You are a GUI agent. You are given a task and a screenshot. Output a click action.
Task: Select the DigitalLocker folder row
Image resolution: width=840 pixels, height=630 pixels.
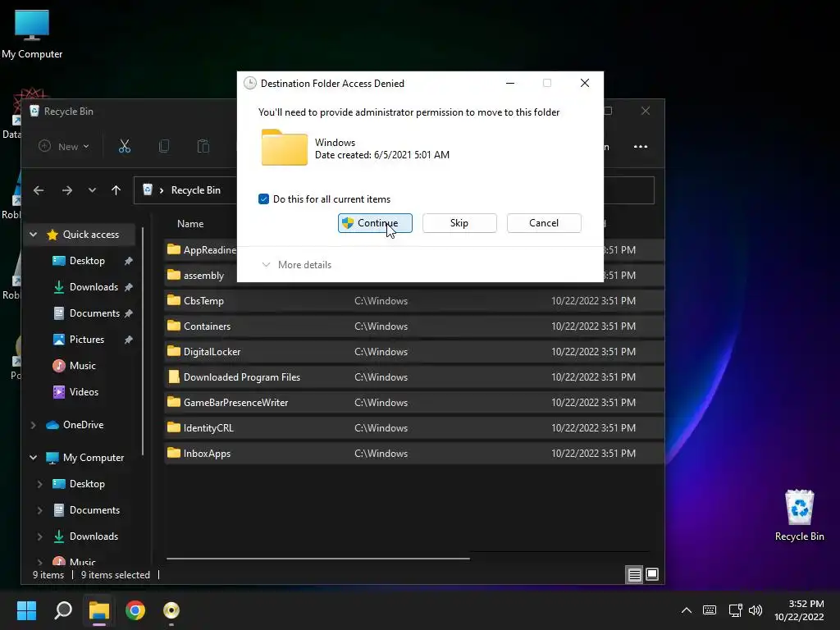coord(413,351)
